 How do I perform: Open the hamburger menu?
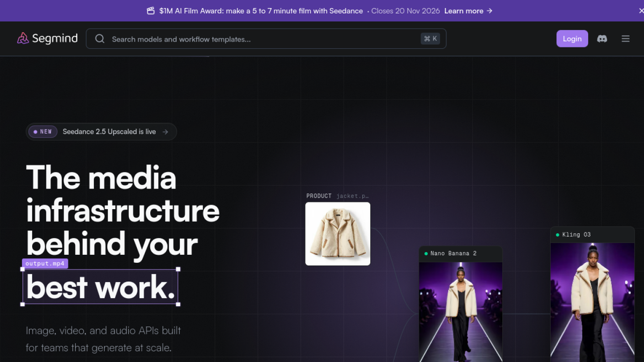click(626, 39)
